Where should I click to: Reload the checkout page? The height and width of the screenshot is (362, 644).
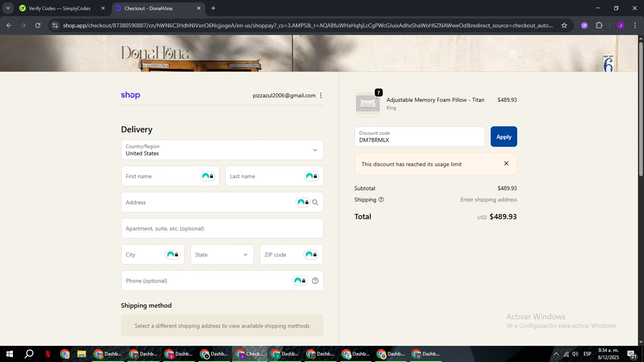(38, 25)
